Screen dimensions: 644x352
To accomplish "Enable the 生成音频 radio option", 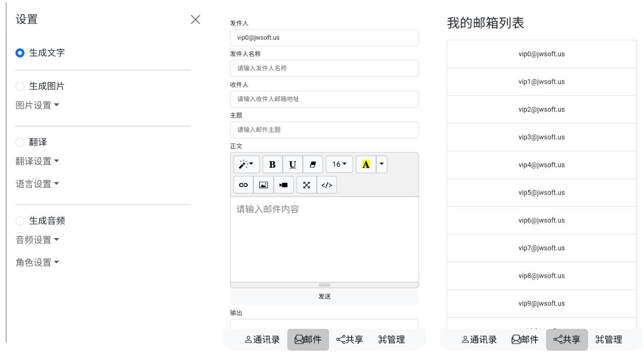I will [20, 220].
